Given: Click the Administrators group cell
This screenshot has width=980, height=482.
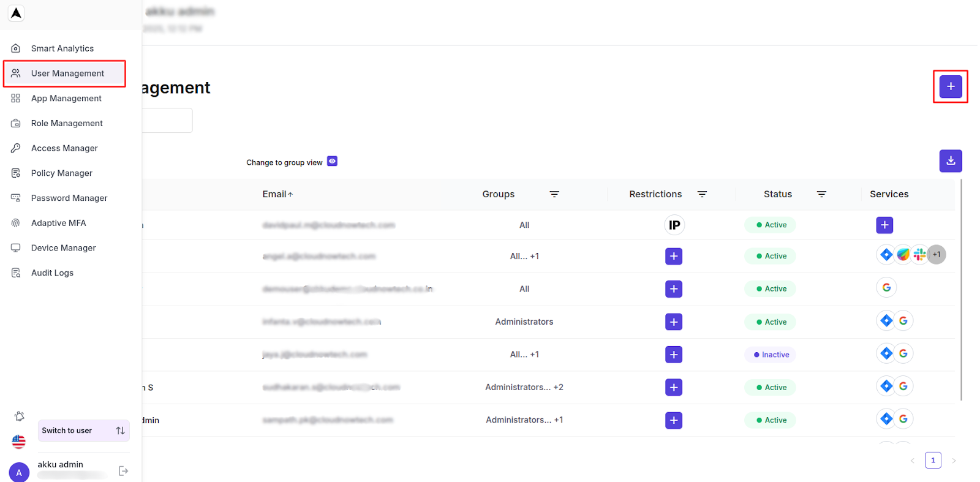Looking at the screenshot, I should tap(524, 322).
